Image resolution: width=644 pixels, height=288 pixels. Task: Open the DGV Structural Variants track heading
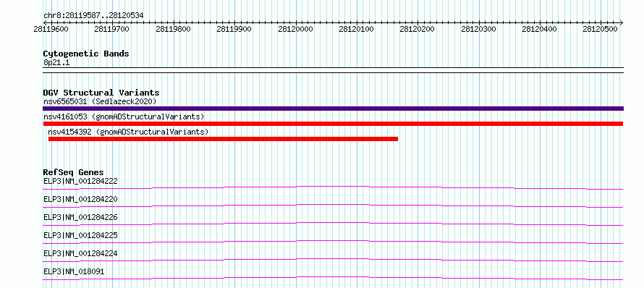point(101,93)
